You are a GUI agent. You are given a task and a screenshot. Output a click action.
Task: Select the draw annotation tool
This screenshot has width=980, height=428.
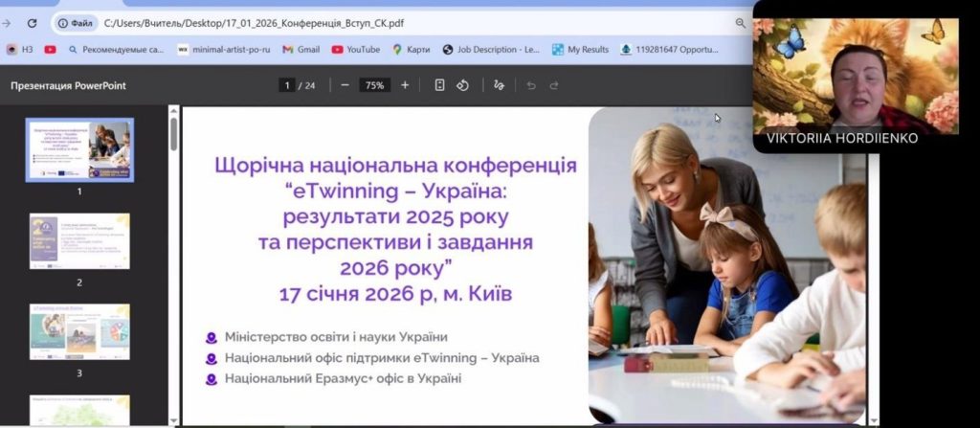(x=499, y=85)
